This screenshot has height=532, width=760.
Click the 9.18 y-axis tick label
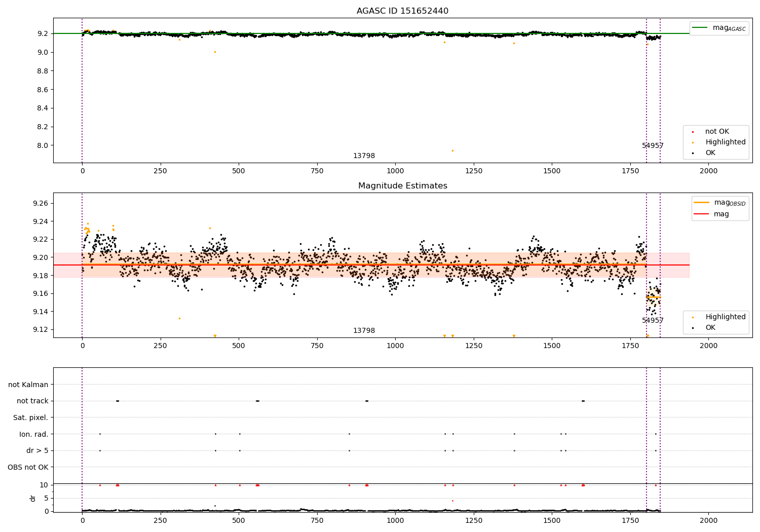pos(41,276)
